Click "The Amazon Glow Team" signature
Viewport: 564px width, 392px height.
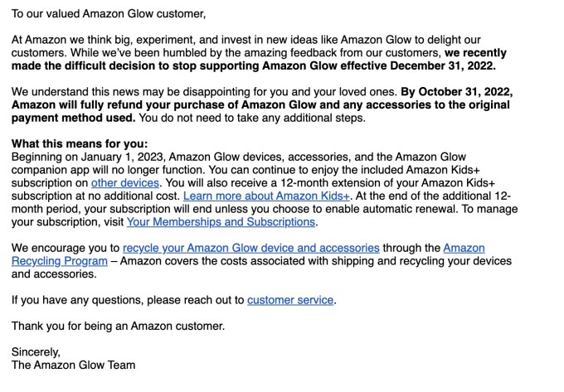coord(73,365)
